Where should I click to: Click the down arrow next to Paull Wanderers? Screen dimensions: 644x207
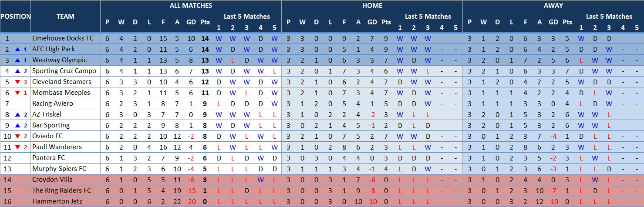pos(18,147)
